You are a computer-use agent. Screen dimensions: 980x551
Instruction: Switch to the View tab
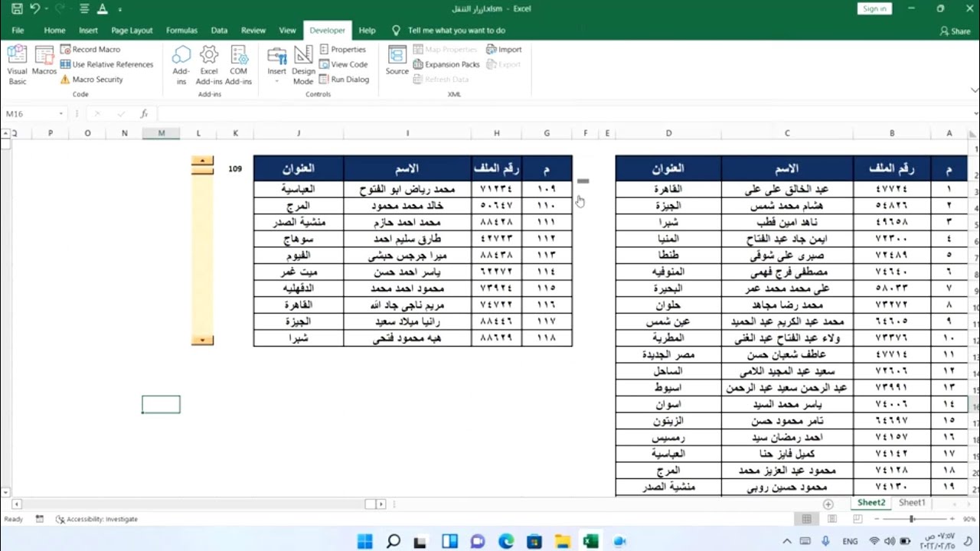coord(287,31)
